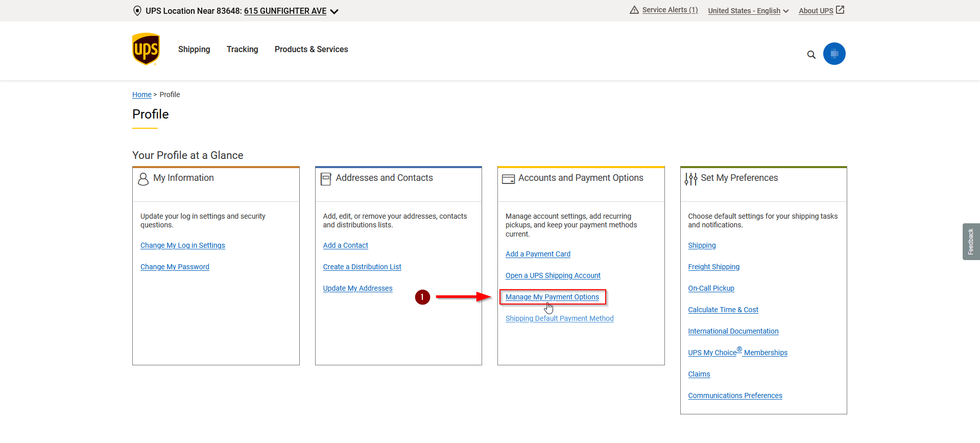
Task: Open the Tracking menu
Action: pyautogui.click(x=243, y=49)
